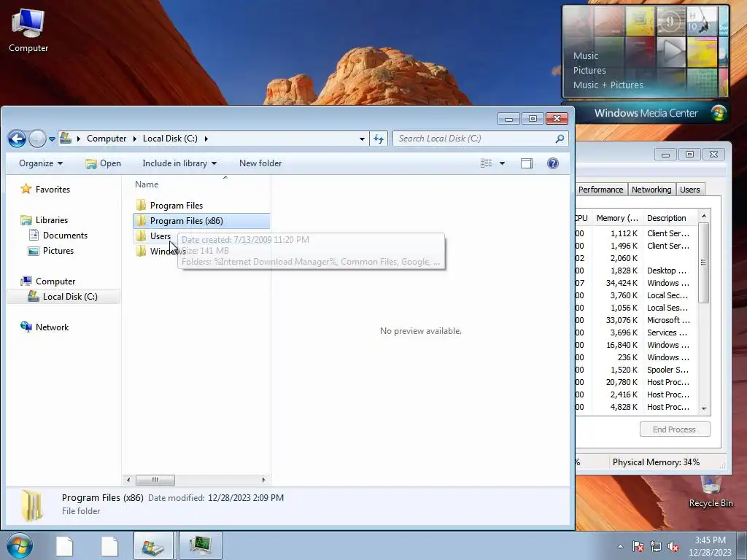The height and width of the screenshot is (560, 747).
Task: Sort by Memory column in Task Manager
Action: point(617,218)
